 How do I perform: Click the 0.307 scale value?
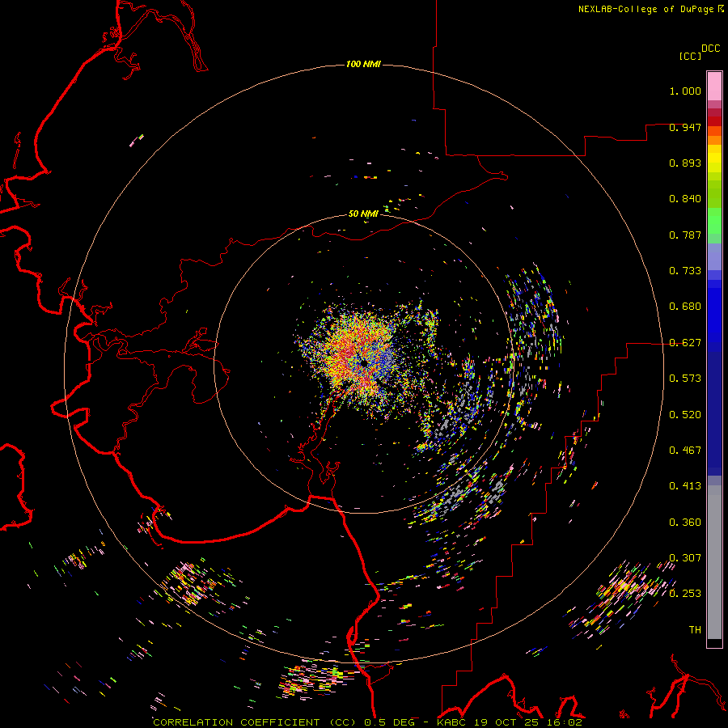(685, 558)
